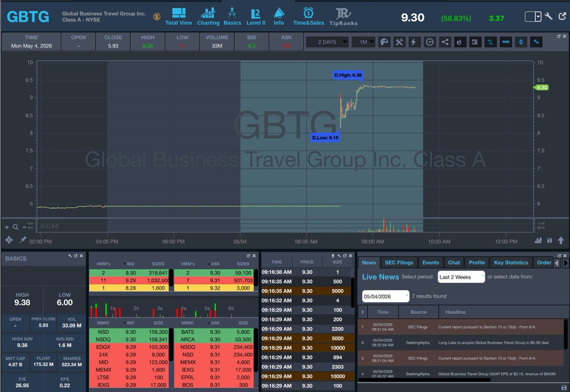Click the gauge icon in chart toolbar
Image resolution: width=570 pixels, height=392 pixels.
coord(429,42)
